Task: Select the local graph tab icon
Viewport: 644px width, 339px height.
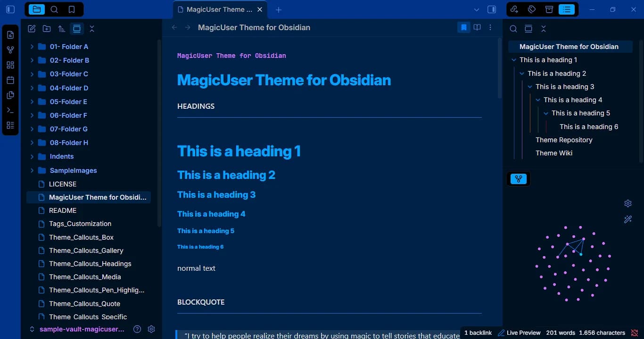Action: pos(519,179)
